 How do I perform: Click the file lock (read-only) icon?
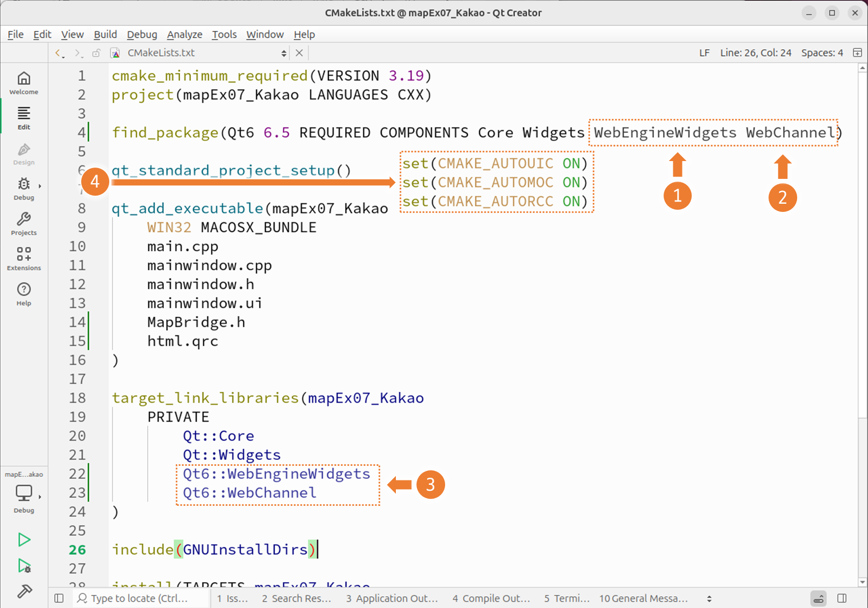pyautogui.click(x=96, y=53)
